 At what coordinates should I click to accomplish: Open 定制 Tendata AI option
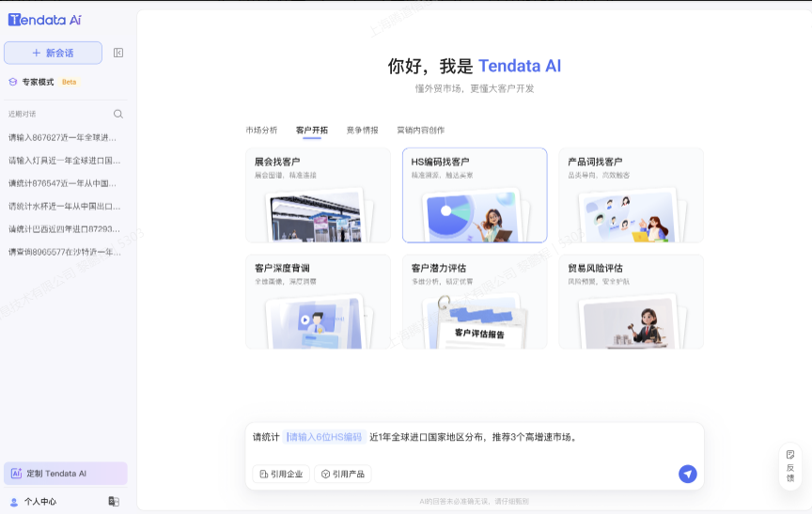tap(65, 474)
